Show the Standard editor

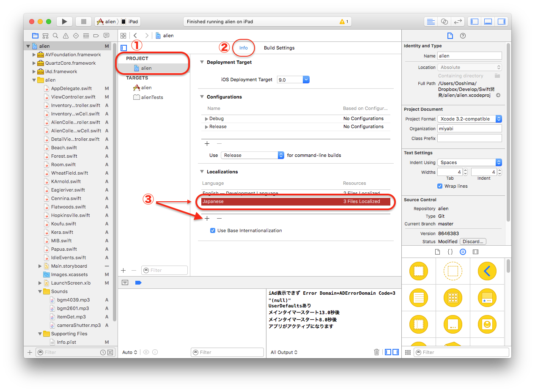tap(431, 22)
